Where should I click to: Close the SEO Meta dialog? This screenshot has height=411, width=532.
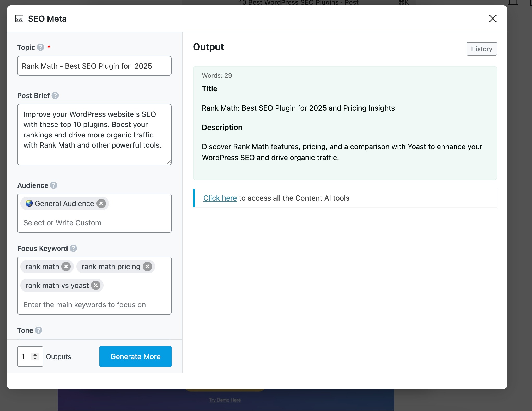[x=493, y=19]
